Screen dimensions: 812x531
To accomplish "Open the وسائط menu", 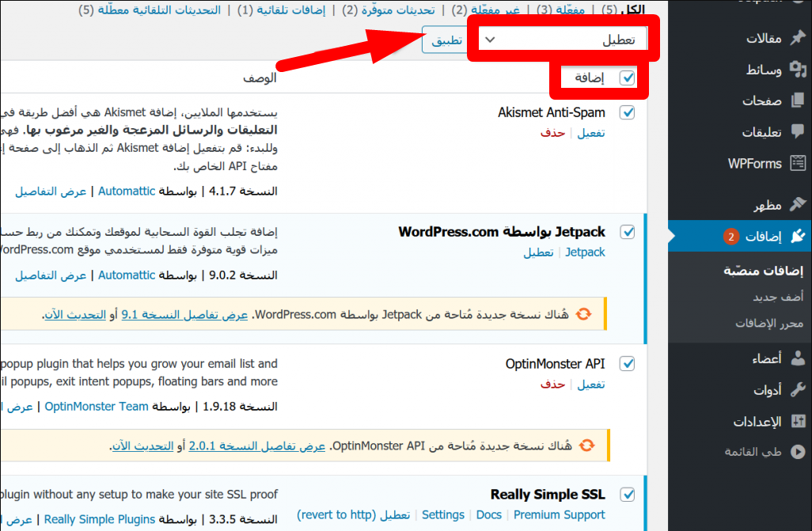I will coord(763,70).
